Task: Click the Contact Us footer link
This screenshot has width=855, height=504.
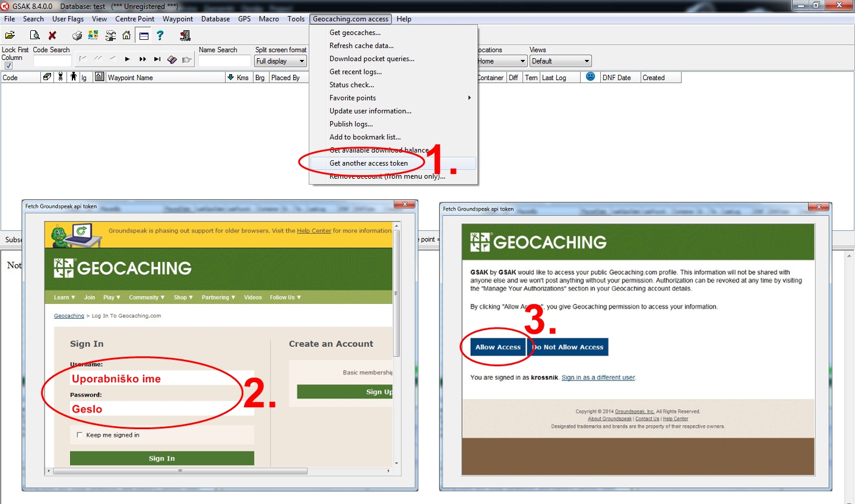Action: (x=647, y=419)
